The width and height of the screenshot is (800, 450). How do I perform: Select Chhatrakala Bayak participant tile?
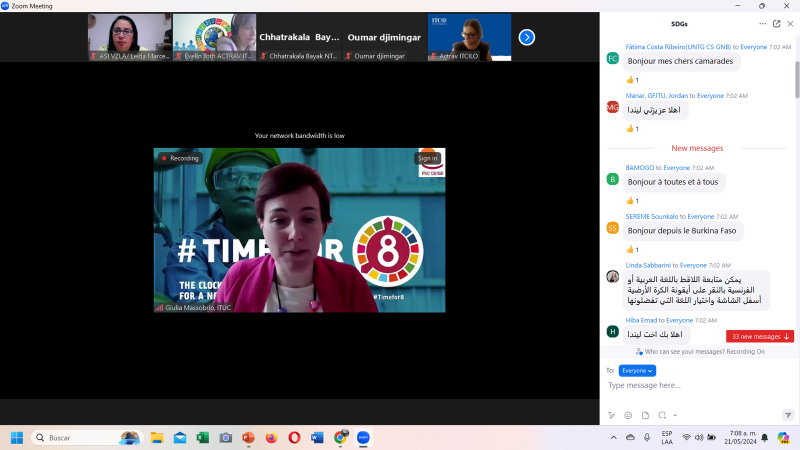(x=299, y=37)
